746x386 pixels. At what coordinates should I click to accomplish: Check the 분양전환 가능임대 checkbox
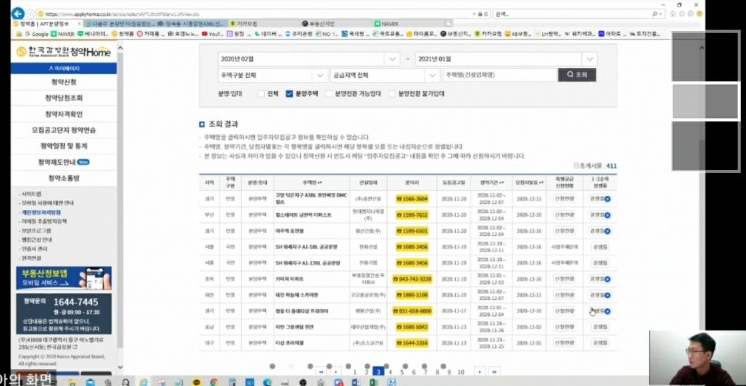pos(329,94)
